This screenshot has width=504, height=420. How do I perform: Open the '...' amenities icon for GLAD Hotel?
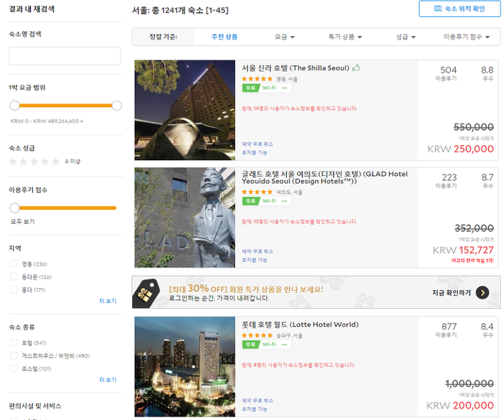(285, 201)
